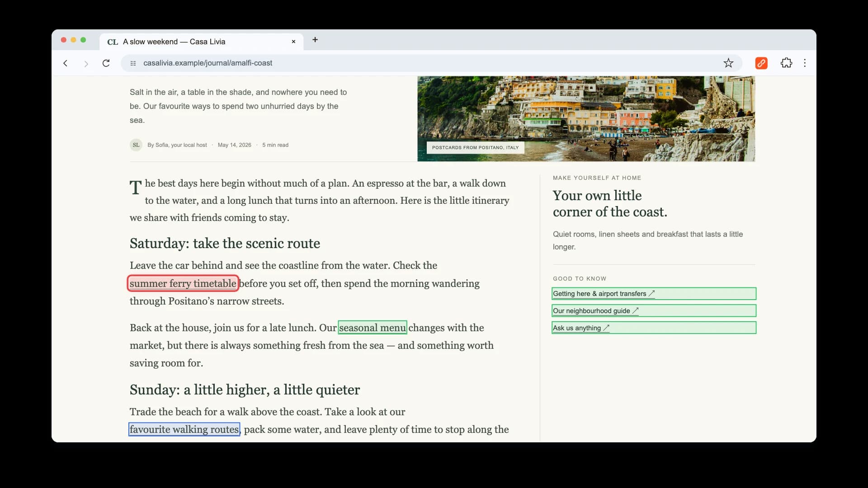Click the 'By Sofia, your local host' byline

coord(177,145)
